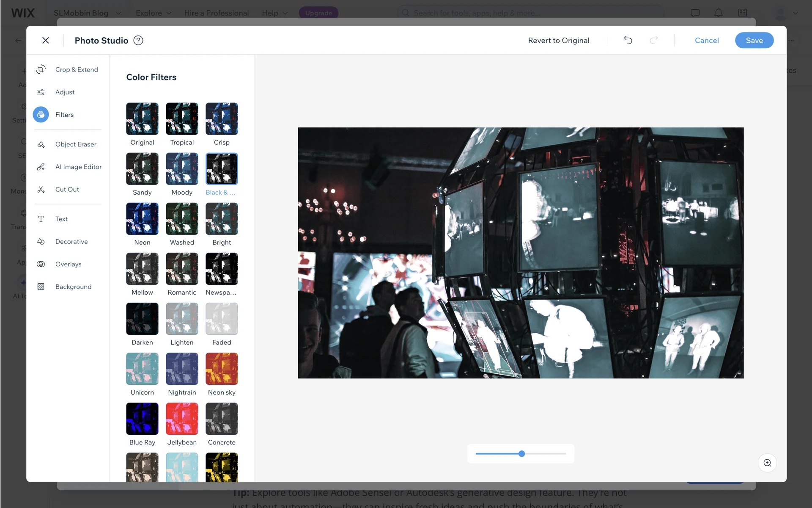
Task: Adjust the filter intensity slider
Action: [521, 453]
